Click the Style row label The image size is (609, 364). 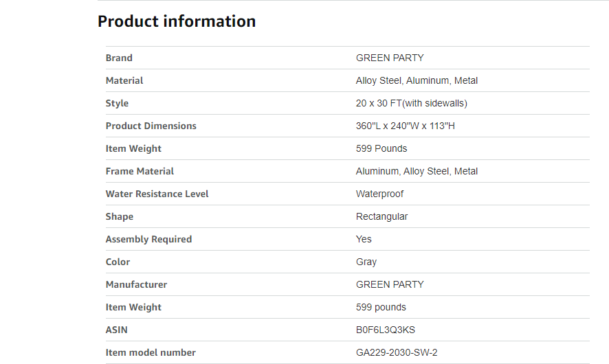tap(117, 103)
